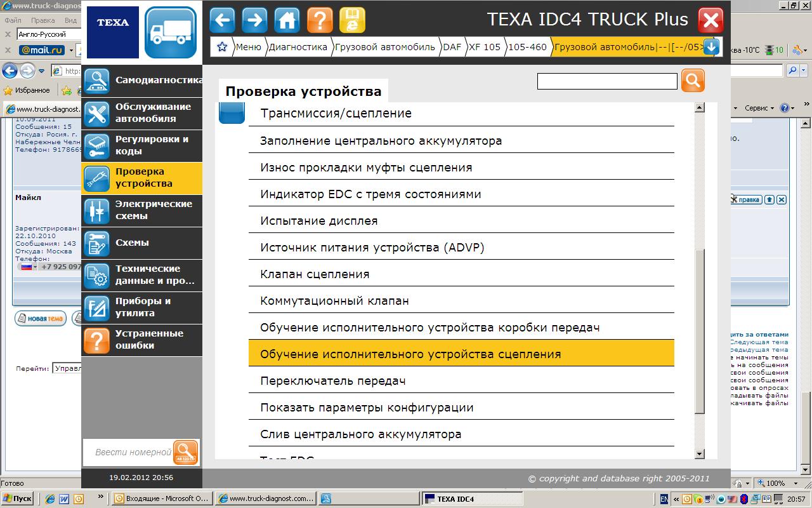Viewport: 812px width, 508px height.
Task: Click the list scrollbar down arrow
Action: click(700, 454)
